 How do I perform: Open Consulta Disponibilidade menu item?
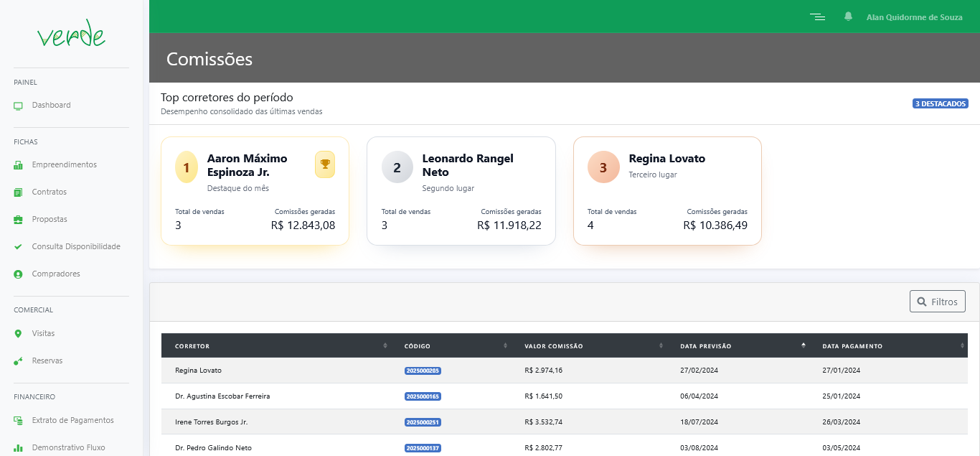76,247
